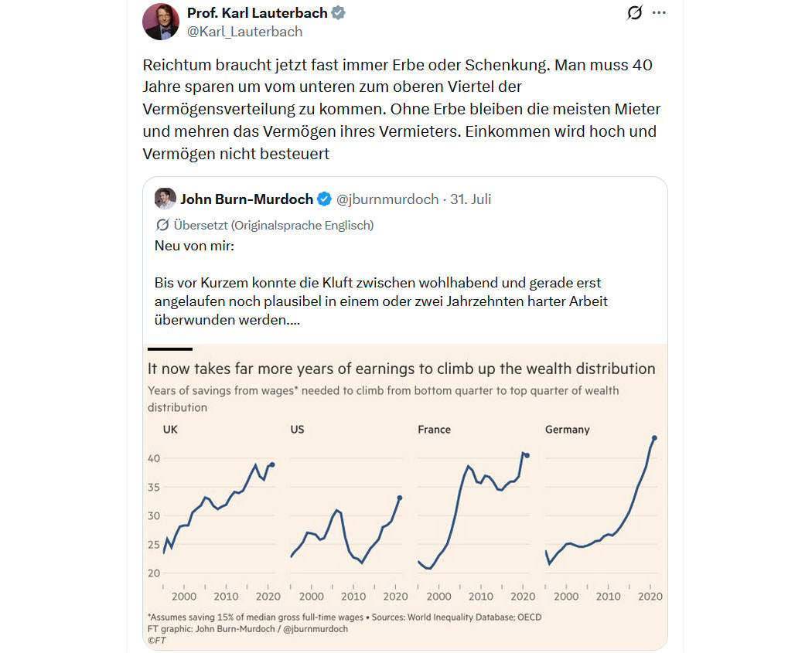The image size is (812, 653).
Task: Click the Germany chart endpoint dot
Action: [x=654, y=438]
